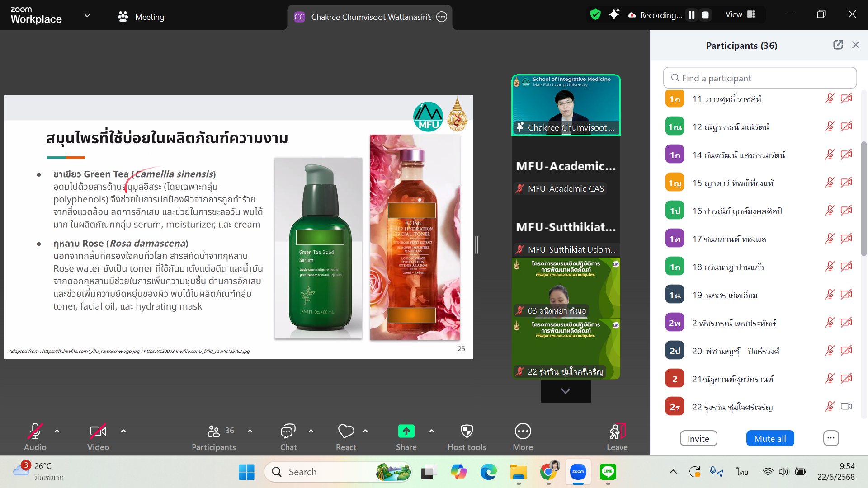The image size is (868, 488).
Task: Toggle camera icon for 15 ญาดาวี ทิพย์เที่ยงแท้
Action: (x=846, y=183)
